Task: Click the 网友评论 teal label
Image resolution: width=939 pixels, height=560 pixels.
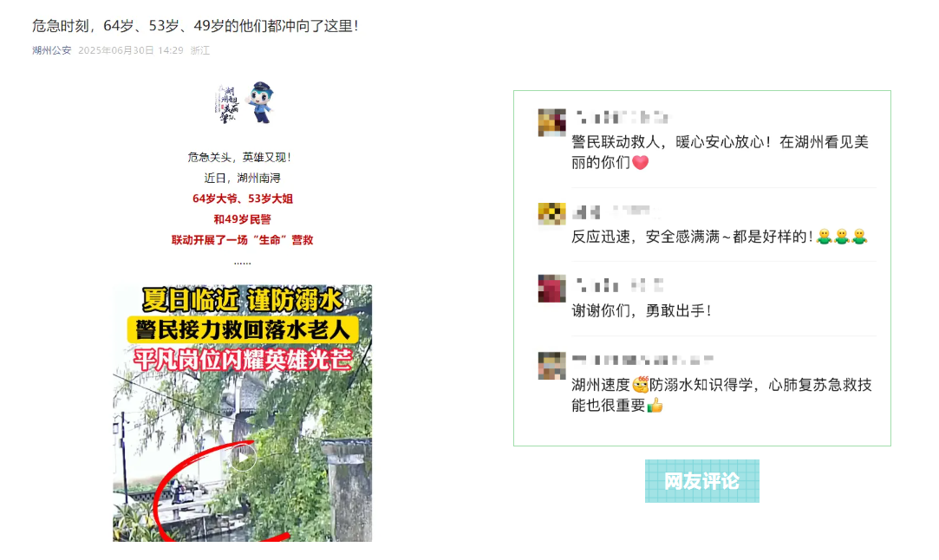Action: click(701, 481)
